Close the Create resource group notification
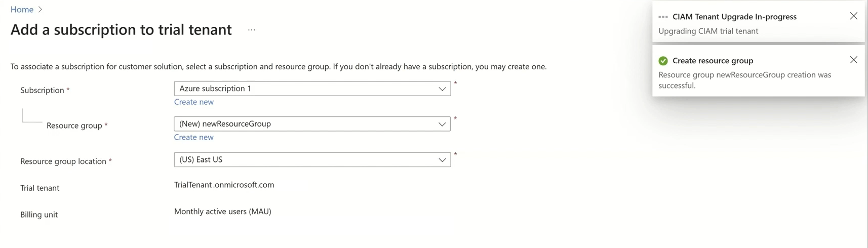This screenshot has width=868, height=248. pyautogui.click(x=853, y=60)
